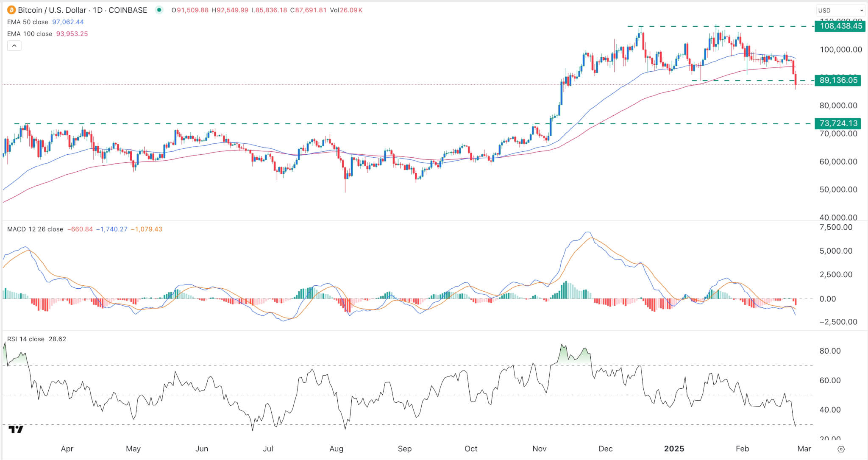Click the green market status dot
The height and width of the screenshot is (460, 868).
159,10
